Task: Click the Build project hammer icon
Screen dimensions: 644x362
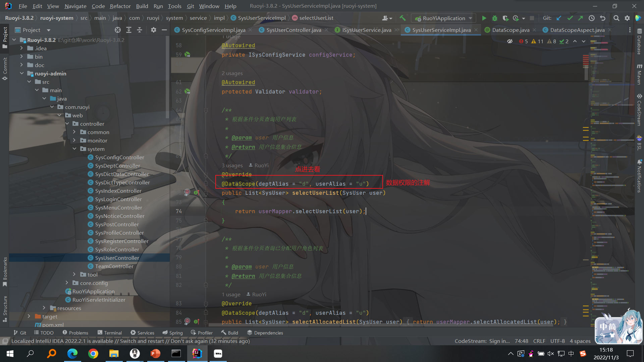Action: click(x=402, y=18)
